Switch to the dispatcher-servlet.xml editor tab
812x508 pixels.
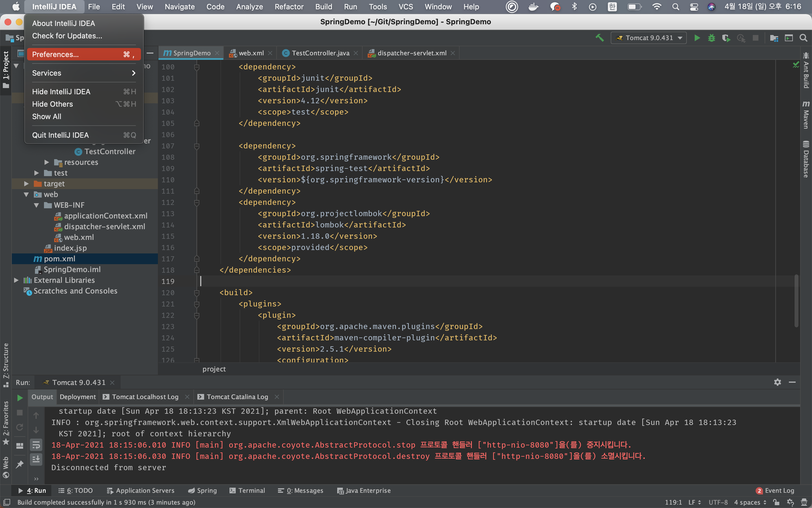click(x=412, y=53)
